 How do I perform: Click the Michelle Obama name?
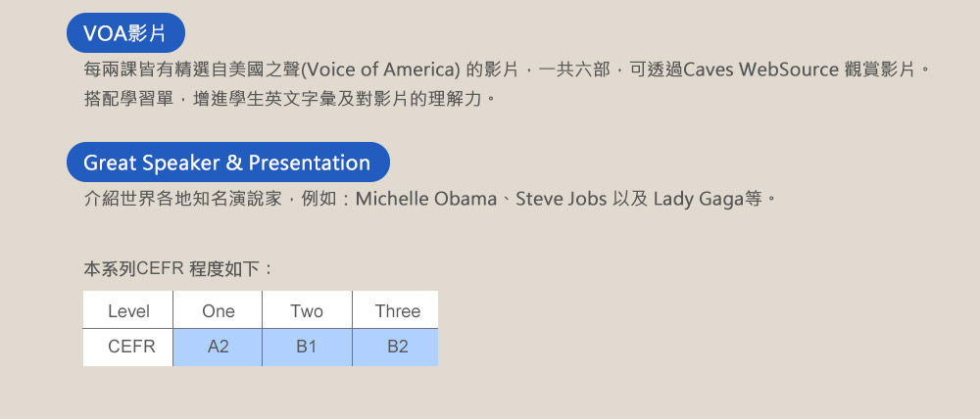pyautogui.click(x=426, y=199)
